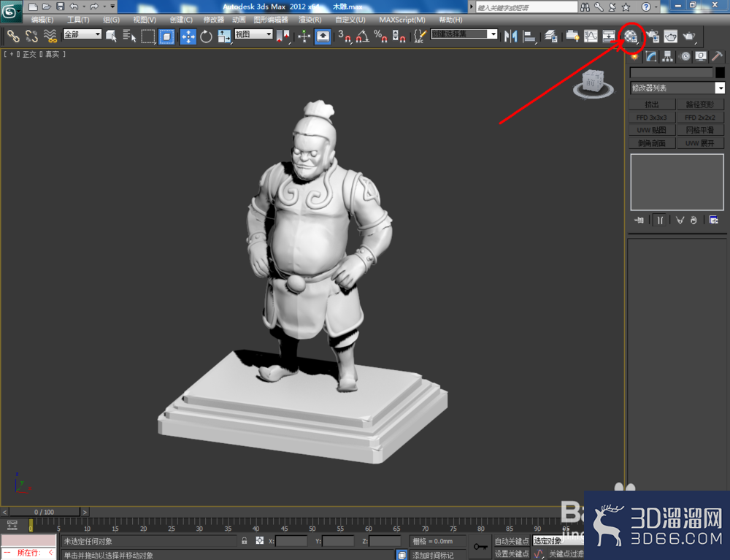Save the file with the floppy disk icon
Viewport: 730px width, 560px height.
click(x=61, y=7)
